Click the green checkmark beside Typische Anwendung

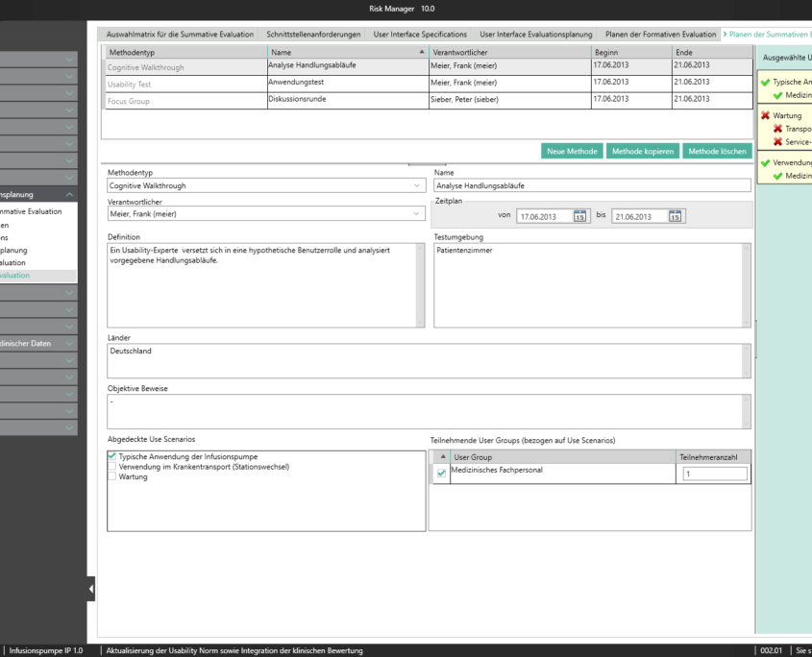pos(765,83)
